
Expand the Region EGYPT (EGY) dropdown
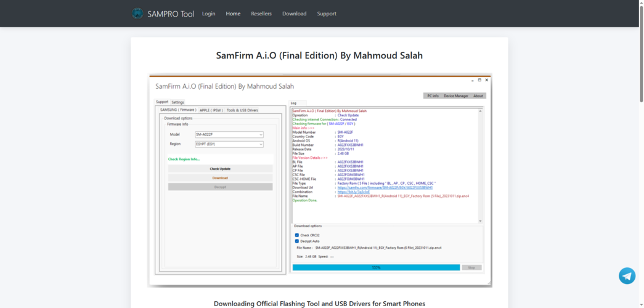point(229,144)
